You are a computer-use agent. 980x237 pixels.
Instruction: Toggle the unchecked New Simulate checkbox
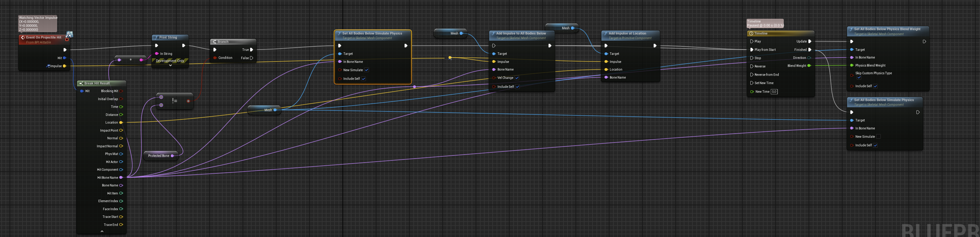[x=878, y=137]
